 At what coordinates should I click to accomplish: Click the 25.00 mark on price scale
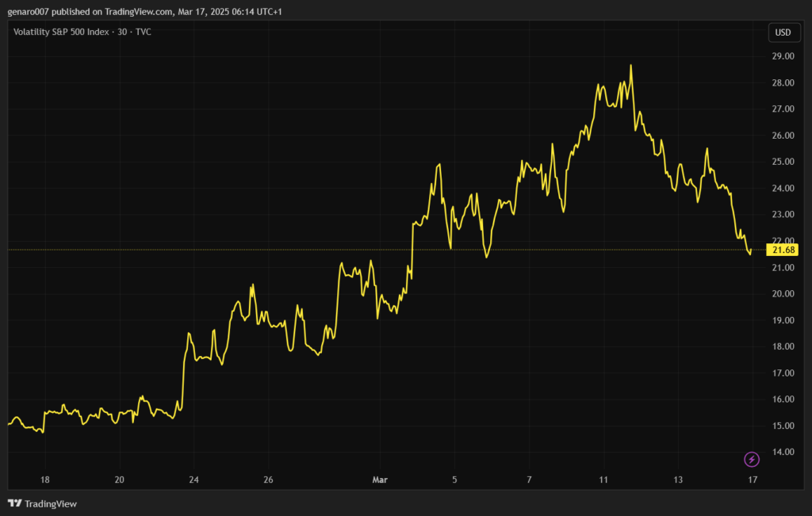[783, 162]
